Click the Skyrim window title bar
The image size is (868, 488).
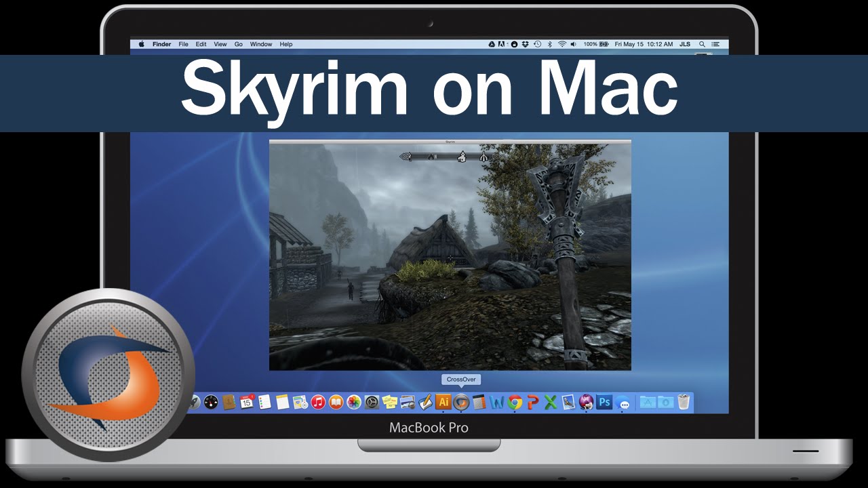(450, 141)
